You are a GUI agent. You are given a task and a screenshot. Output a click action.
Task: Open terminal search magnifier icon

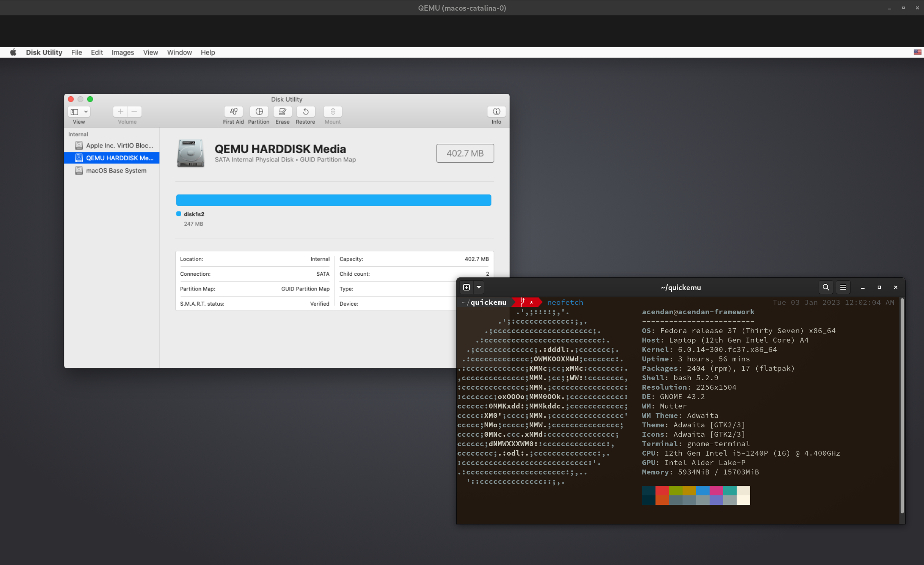pos(826,287)
